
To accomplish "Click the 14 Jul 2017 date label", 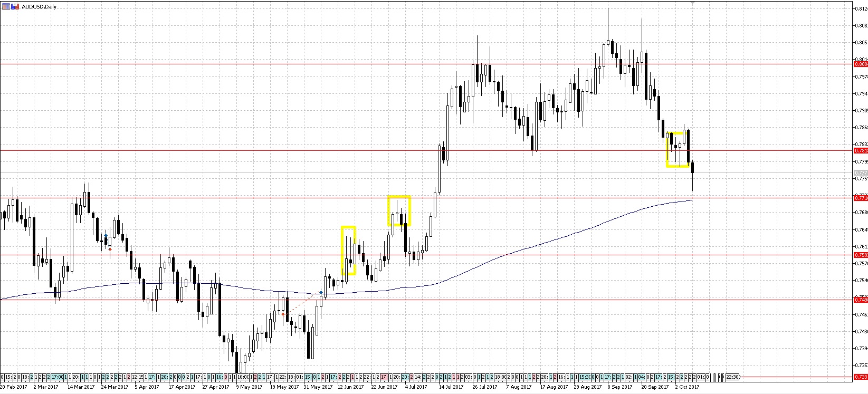I will pos(451,387).
